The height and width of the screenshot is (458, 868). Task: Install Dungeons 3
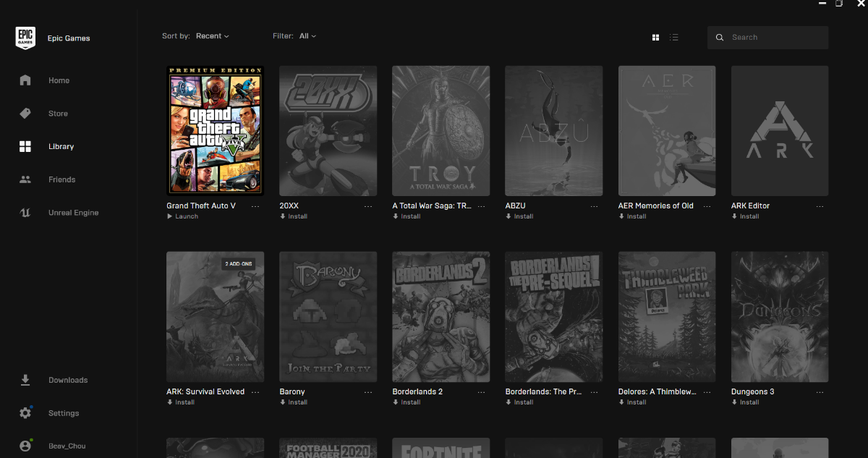745,402
